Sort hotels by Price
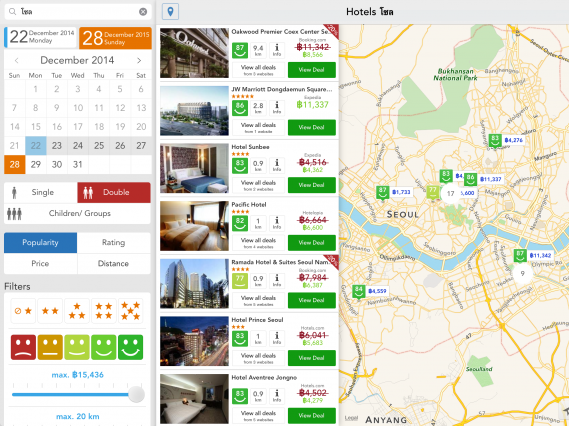The image size is (569, 426). (40, 263)
